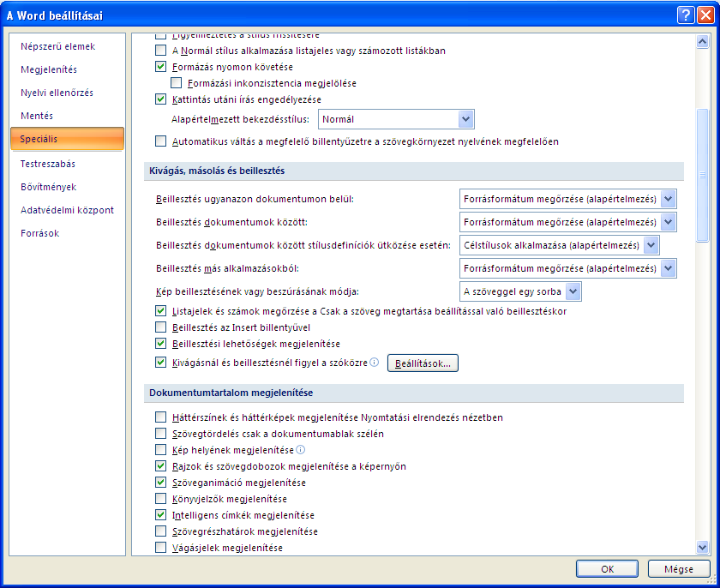The width and height of the screenshot is (720, 588).
Task: Select Speciális category
Action: point(67,139)
